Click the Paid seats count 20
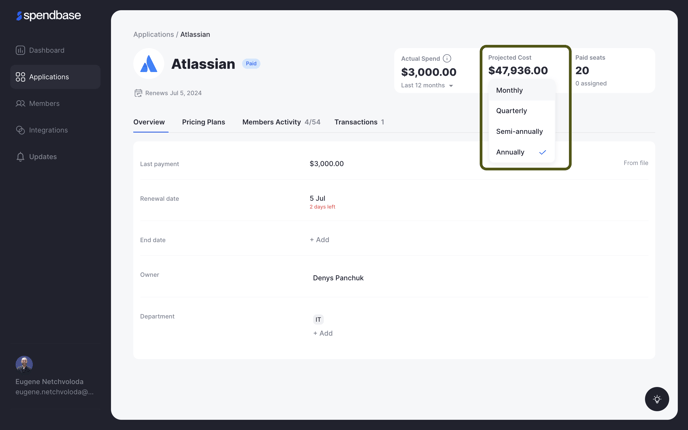688x430 pixels. click(x=582, y=70)
